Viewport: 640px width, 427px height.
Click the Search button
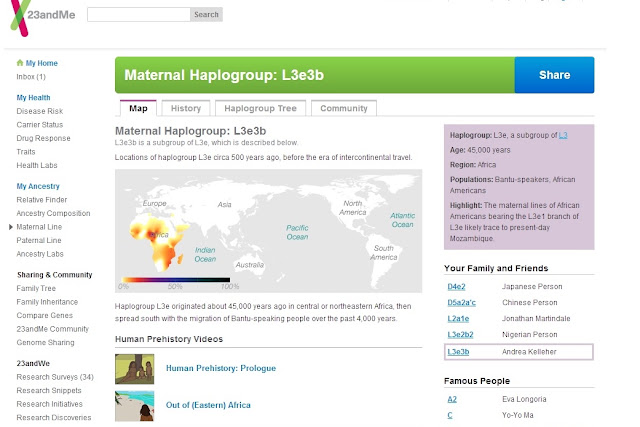[x=206, y=15]
